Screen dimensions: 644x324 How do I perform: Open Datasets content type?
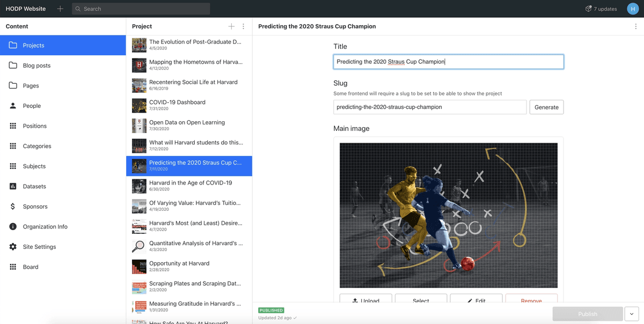click(x=63, y=186)
